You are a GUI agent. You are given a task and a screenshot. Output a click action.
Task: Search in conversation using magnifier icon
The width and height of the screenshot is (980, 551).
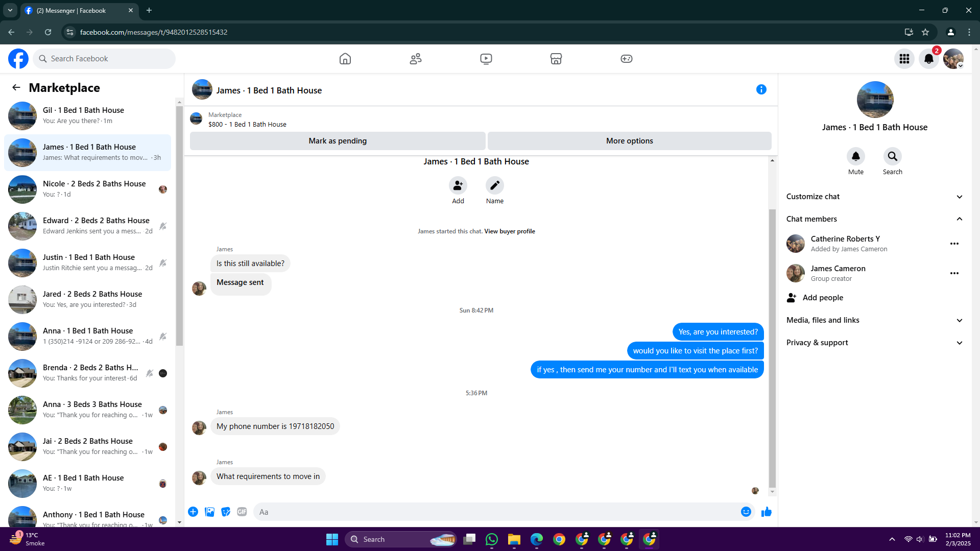point(893,156)
